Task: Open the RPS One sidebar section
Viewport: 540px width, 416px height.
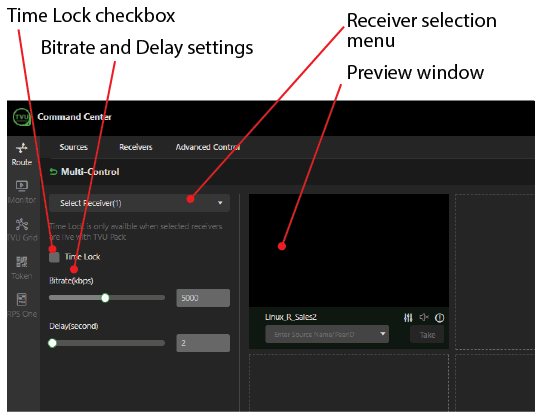Action: [x=22, y=305]
